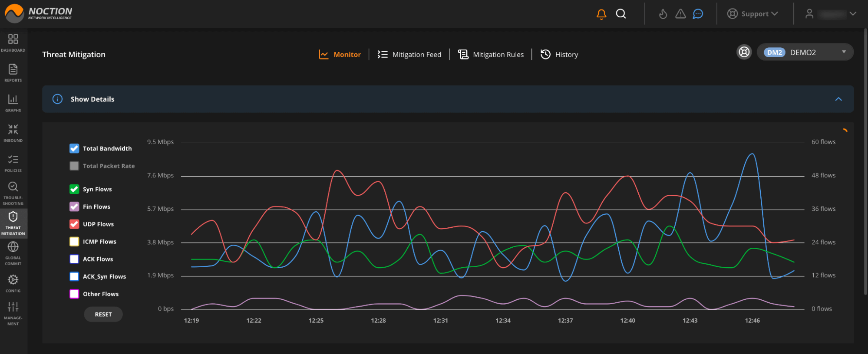The width and height of the screenshot is (868, 354).
Task: Open the chat message bubble icon
Action: pyautogui.click(x=698, y=14)
